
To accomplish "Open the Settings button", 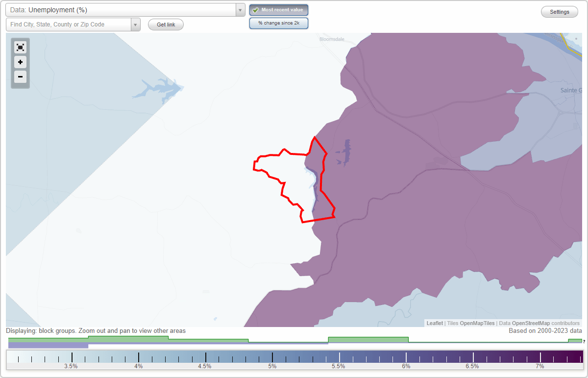I will point(560,12).
